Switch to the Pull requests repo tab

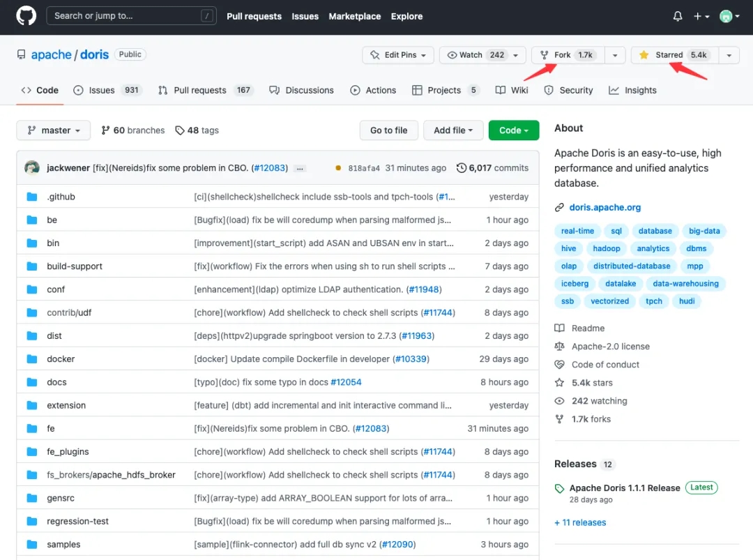[206, 90]
